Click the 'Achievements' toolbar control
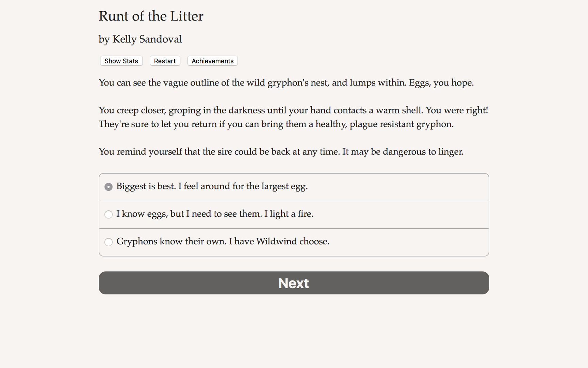 [212, 61]
